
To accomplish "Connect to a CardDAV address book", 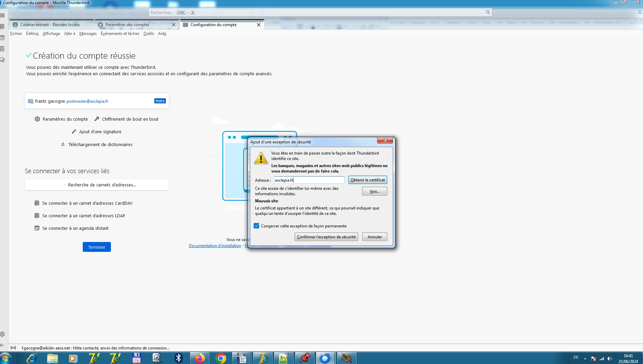I will point(84,203).
